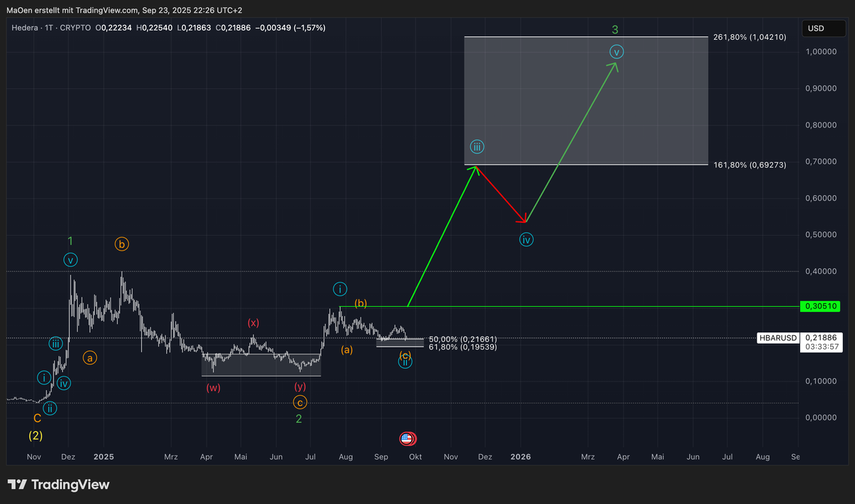855x504 pixels.
Task: Select the orange circled b wave label
Action: (122, 244)
